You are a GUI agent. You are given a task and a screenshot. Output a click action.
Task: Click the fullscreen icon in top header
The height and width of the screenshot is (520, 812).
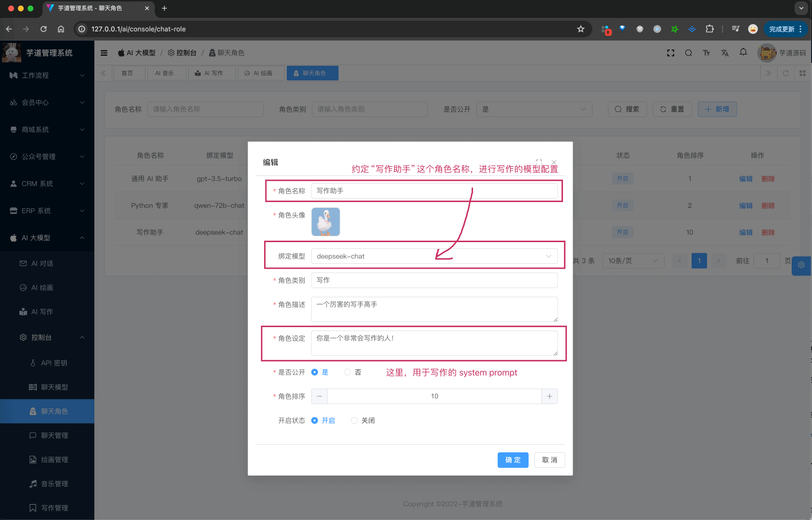[x=670, y=53]
